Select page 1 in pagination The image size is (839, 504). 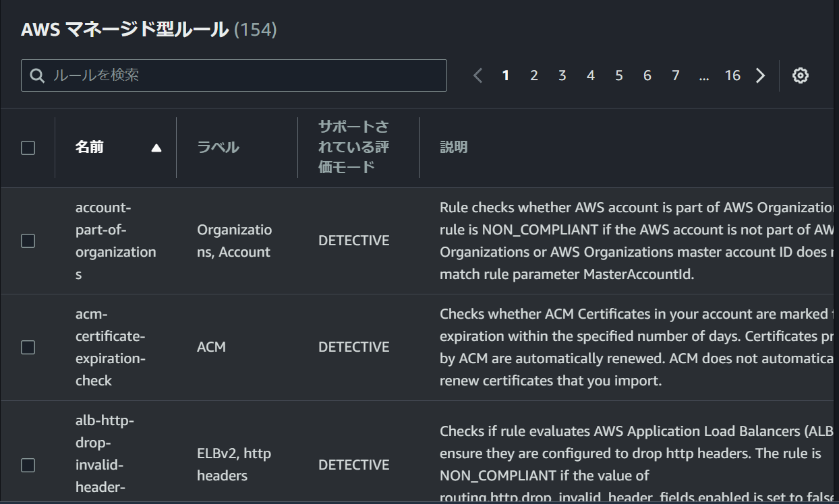click(506, 75)
